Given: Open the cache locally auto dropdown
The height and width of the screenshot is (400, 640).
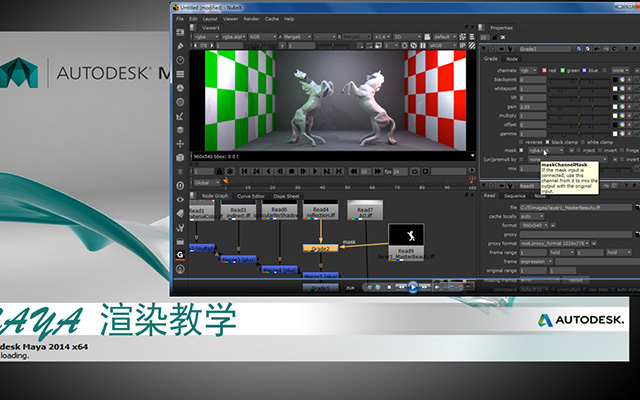Looking at the screenshot, I should [x=532, y=216].
